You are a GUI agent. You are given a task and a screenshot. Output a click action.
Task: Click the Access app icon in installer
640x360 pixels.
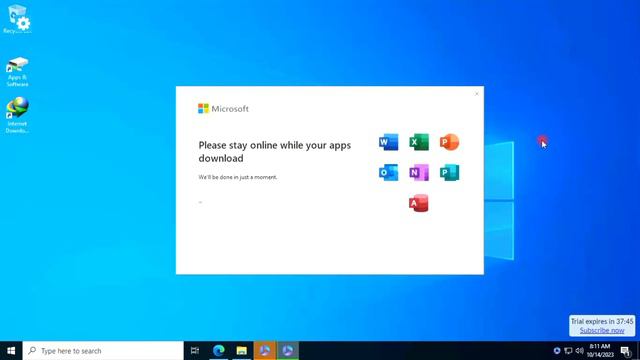pyautogui.click(x=419, y=203)
